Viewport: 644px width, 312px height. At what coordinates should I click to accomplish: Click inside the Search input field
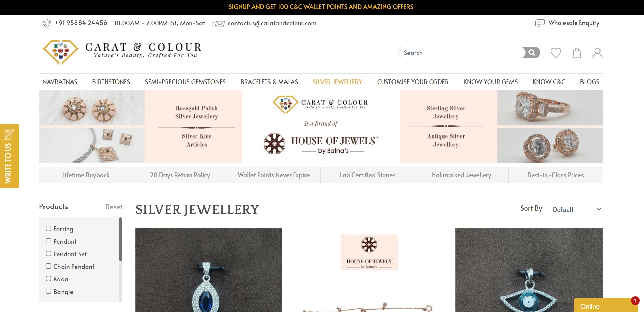tap(462, 53)
